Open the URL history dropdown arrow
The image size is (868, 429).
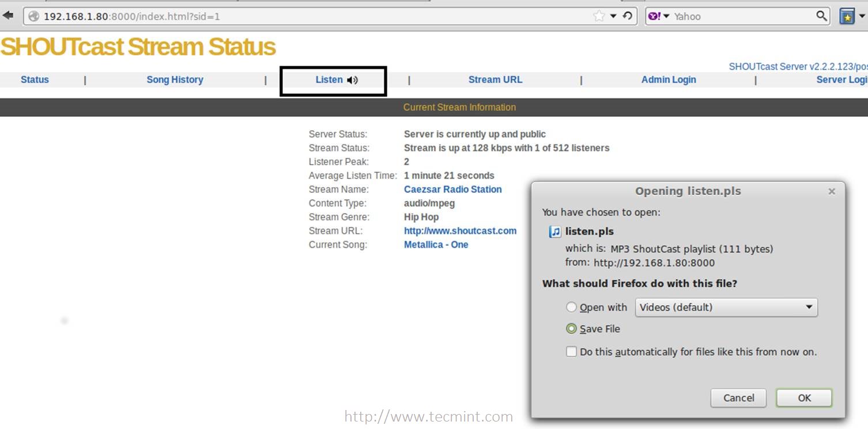point(614,16)
